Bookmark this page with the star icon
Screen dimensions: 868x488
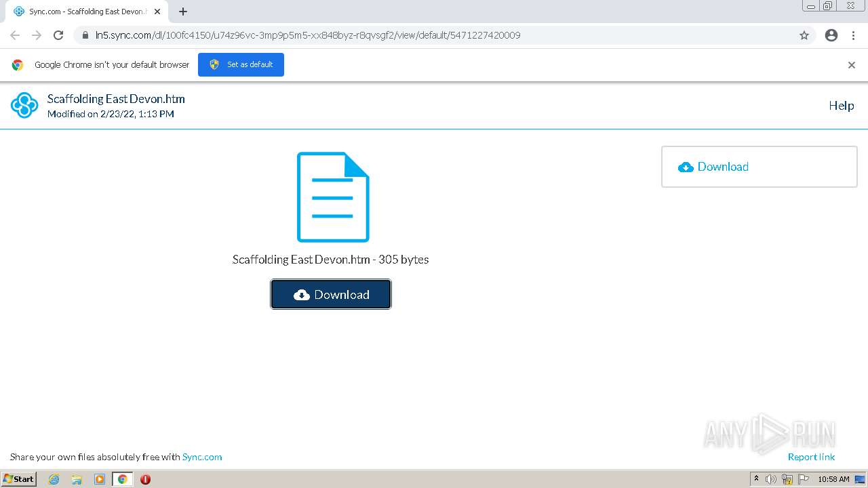(804, 35)
